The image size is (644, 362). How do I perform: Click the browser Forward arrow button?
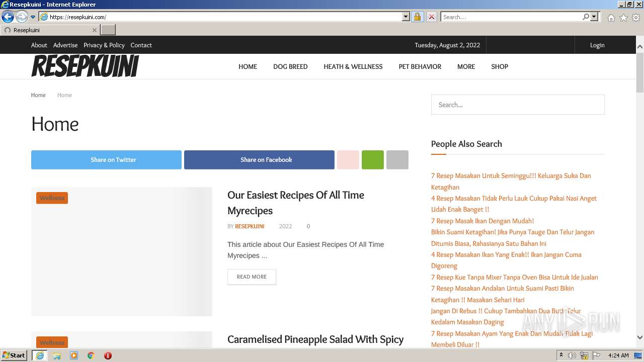pos(22,17)
